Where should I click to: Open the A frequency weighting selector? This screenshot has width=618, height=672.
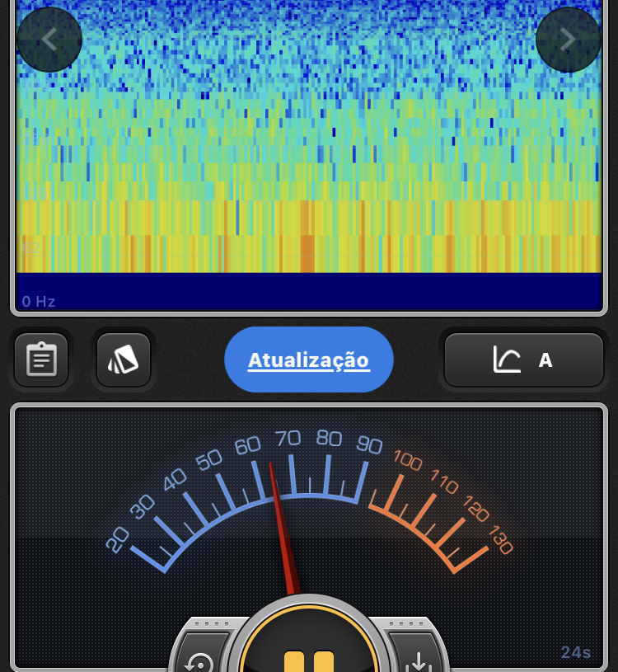[x=545, y=359]
